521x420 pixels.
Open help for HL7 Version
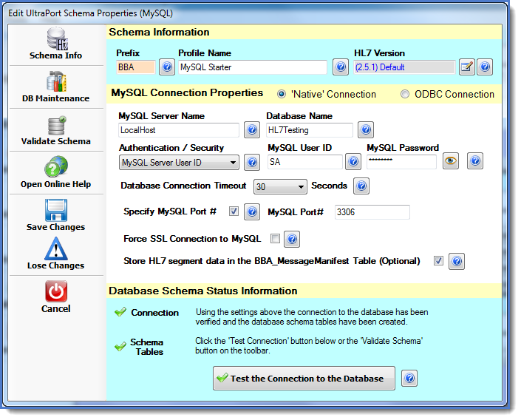[485, 67]
